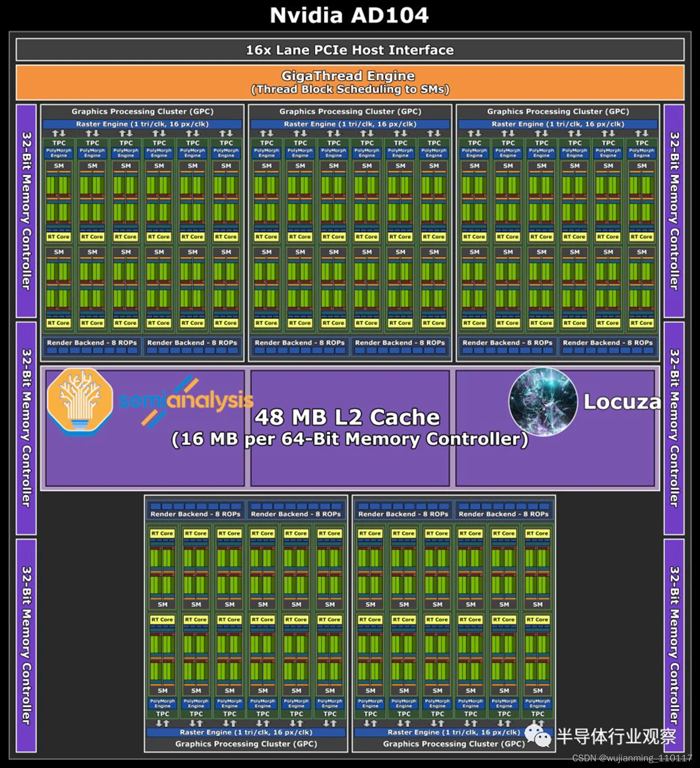
Task: Click the "48 MB L2 Cache" label
Action: (347, 417)
